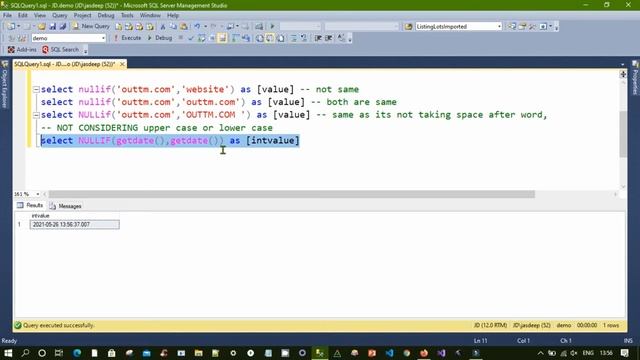Click the editor horizontal scrollbar
The width and height of the screenshot is (640, 360).
[x=291, y=194]
